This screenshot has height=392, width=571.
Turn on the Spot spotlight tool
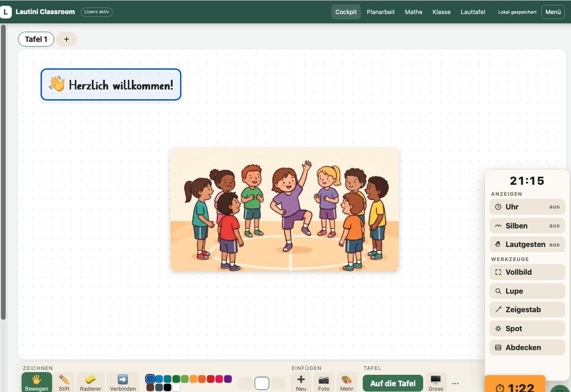[x=527, y=328]
